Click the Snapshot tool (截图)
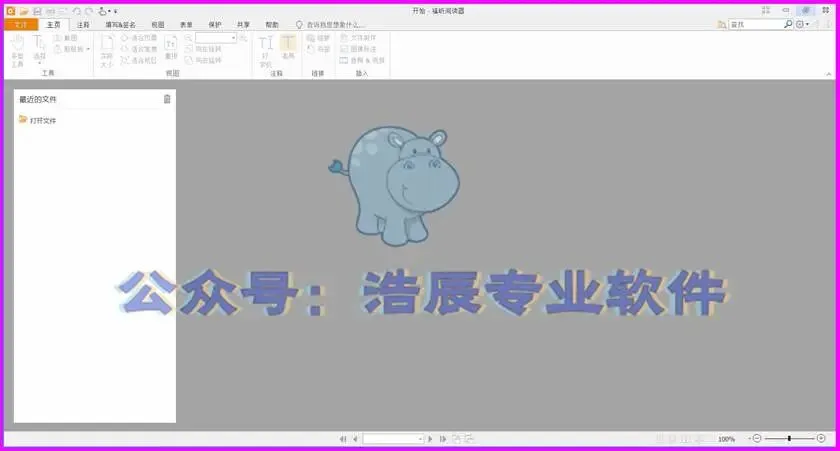840x451 pixels. click(65, 38)
